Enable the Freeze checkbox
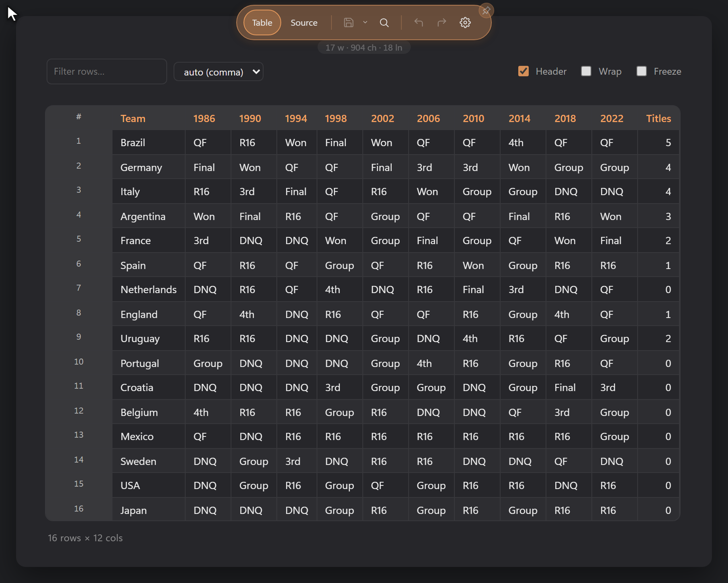This screenshot has width=728, height=583. tap(642, 71)
